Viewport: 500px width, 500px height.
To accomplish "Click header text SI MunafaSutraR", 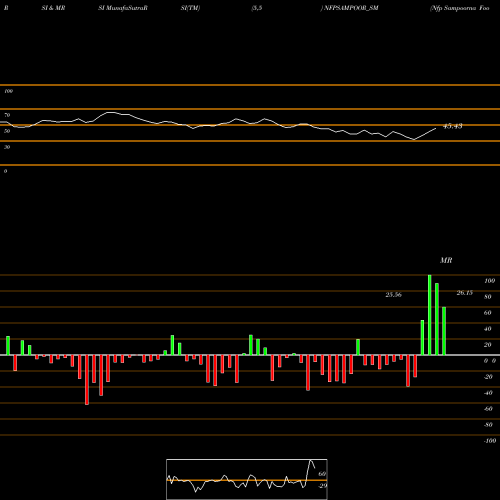I will [x=123, y=8].
